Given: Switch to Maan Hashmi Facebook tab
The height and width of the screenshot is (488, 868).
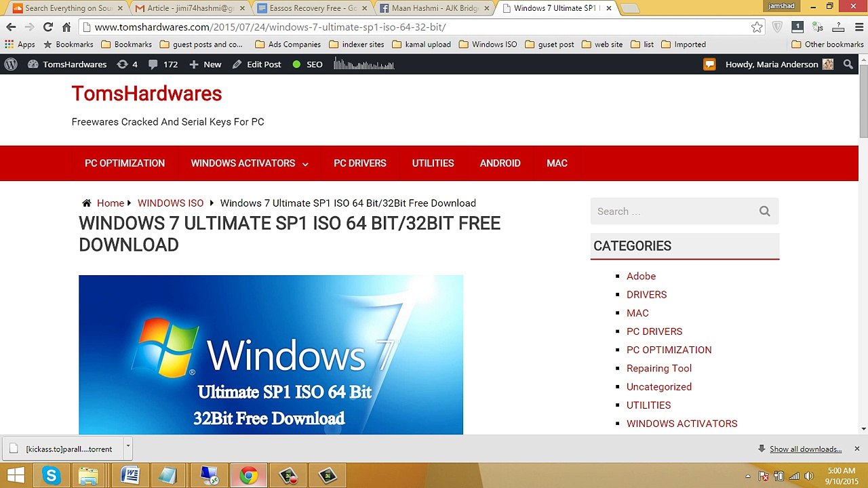Looking at the screenshot, I should 434,8.
